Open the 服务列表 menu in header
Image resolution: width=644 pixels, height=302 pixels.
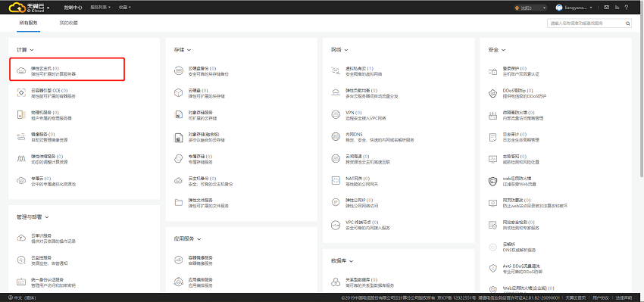pyautogui.click(x=101, y=8)
